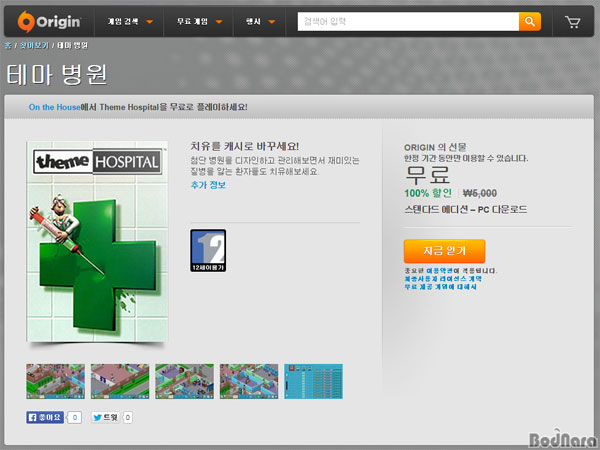Viewport: 600px width, 450px height.
Task: Click the orange search magnifier button
Action: pos(530,21)
